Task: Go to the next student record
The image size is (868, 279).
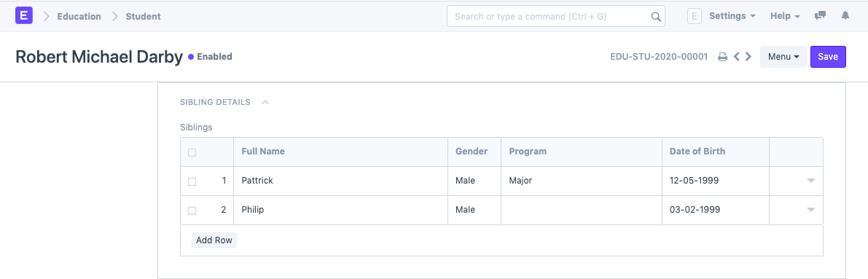Action: tap(748, 57)
